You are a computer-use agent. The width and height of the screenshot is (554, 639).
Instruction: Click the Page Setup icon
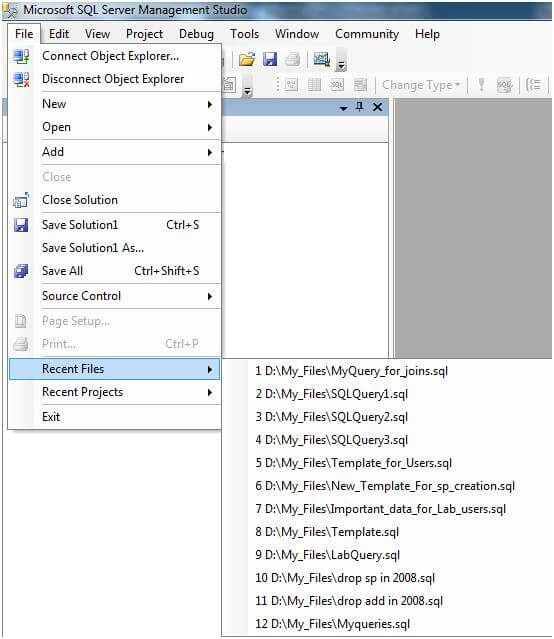tap(21, 321)
